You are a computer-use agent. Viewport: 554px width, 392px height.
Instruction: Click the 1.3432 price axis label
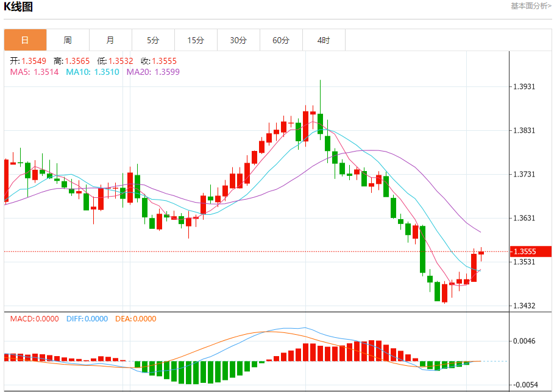pyautogui.click(x=524, y=306)
